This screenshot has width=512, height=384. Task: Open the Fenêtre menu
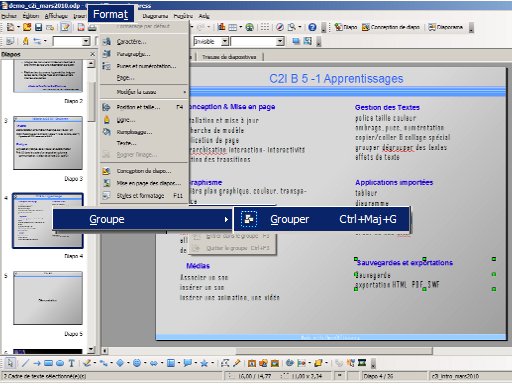pyautogui.click(x=183, y=16)
